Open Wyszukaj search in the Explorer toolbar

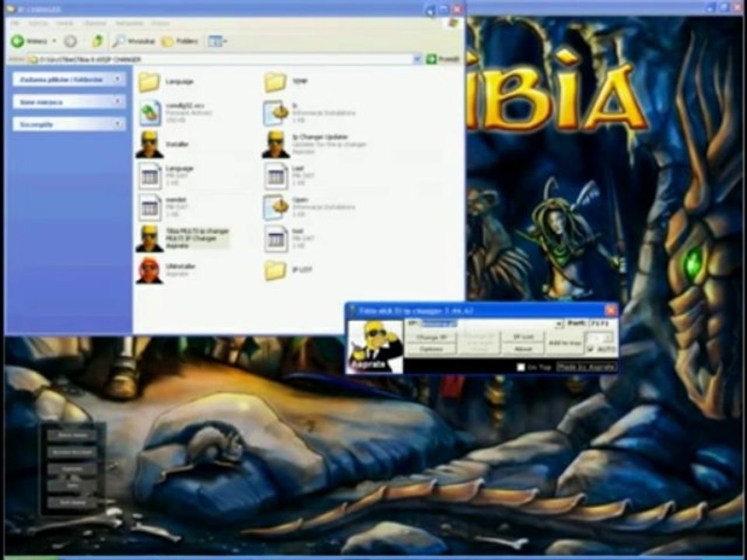click(134, 41)
